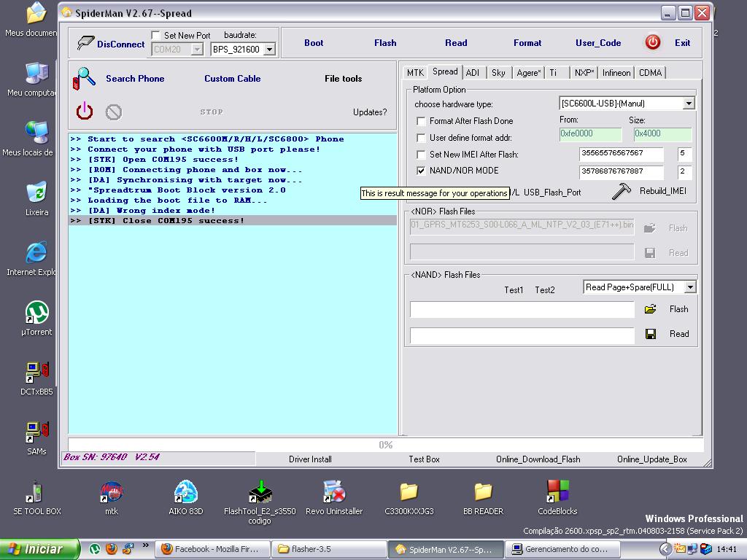Click the Updates? link
Image resolution: width=747 pixels, height=560 pixels.
[x=370, y=112]
